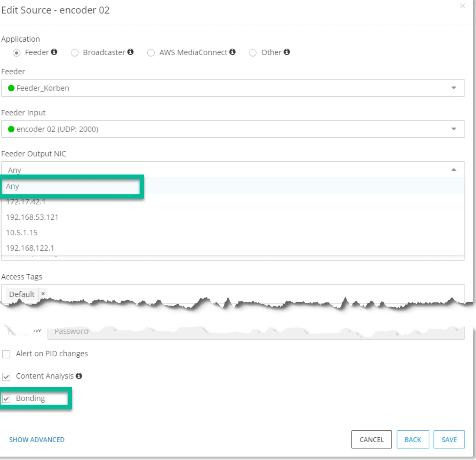Viewport: 476px width, 460px height.
Task: Choose Any from the NIC list
Action: point(233,186)
